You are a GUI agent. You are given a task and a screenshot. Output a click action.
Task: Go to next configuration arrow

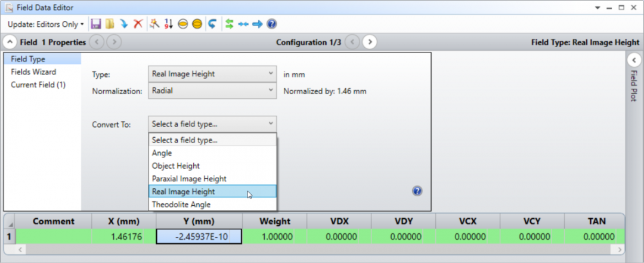pos(370,42)
